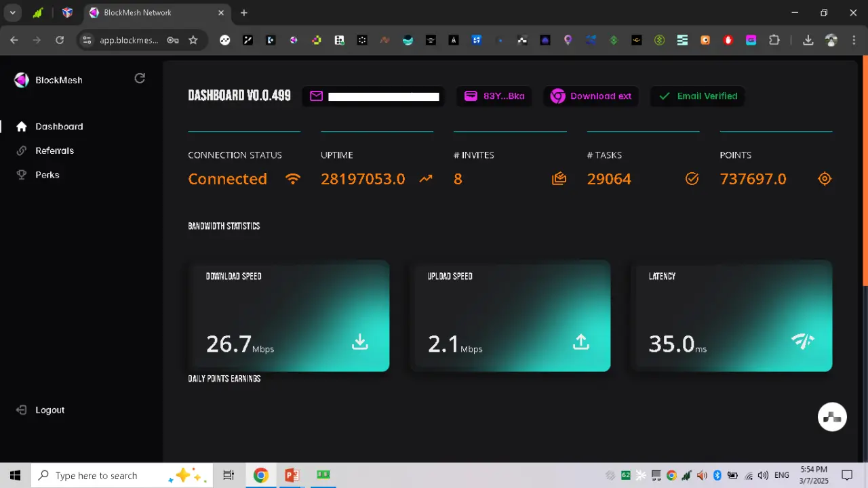Select the BlockMesh Network browser tab
Image resolution: width=868 pixels, height=488 pixels.
pos(156,13)
